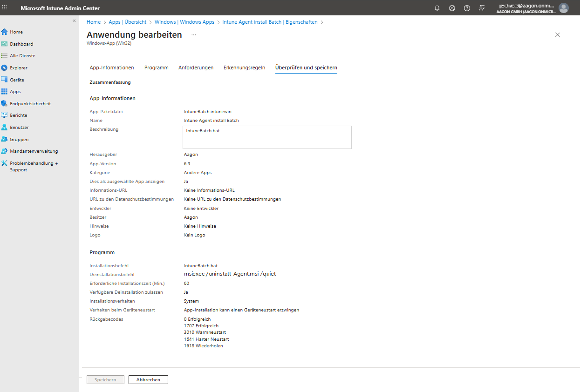This screenshot has width=580, height=392.
Task: Go to Windows | Windows Apps breadcrumb
Action: coord(184,22)
